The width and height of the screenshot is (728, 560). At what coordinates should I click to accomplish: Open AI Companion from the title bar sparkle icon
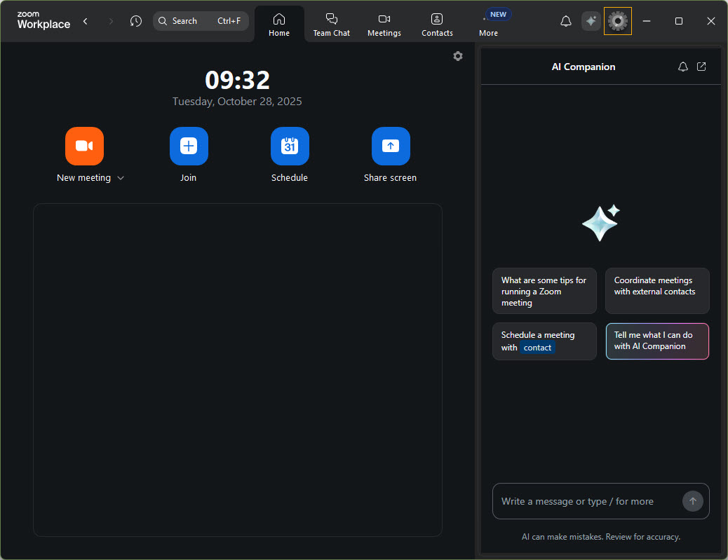click(x=591, y=21)
